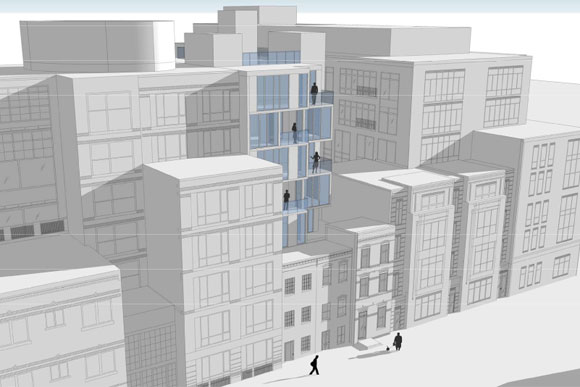Click the person on the lowest glass balcony
The width and height of the screenshot is (580, 387).
(286, 200)
